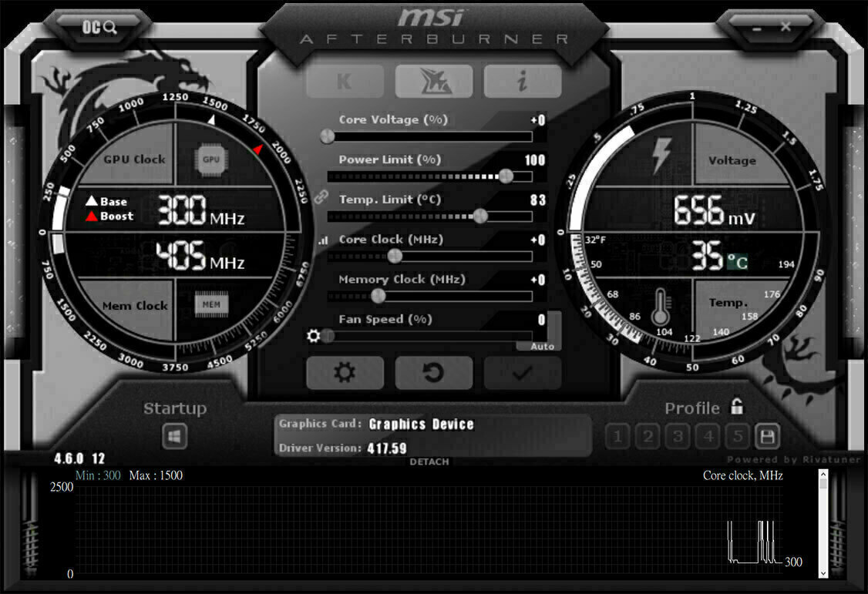This screenshot has width=868, height=594.
Task: Close the Afterburner window
Action: 786,26
